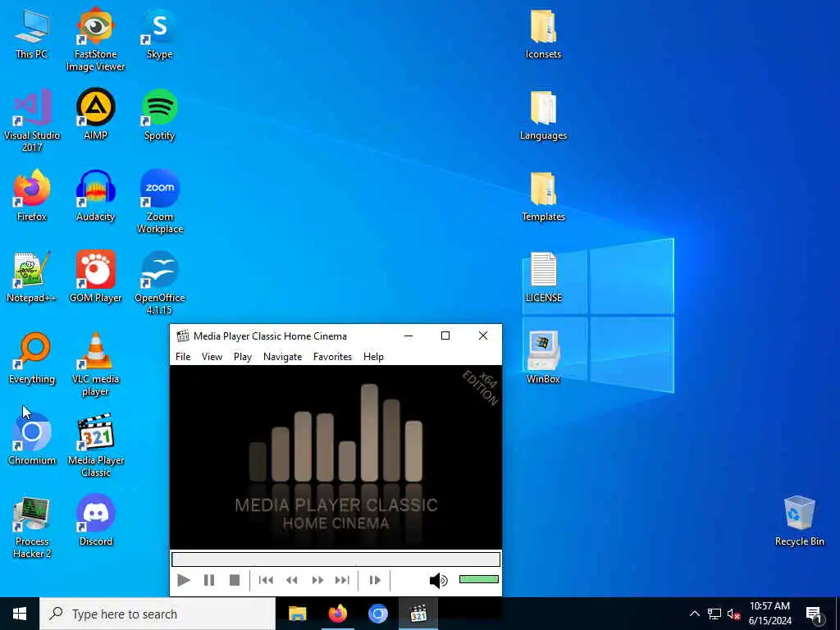Open the Play menu

click(243, 357)
